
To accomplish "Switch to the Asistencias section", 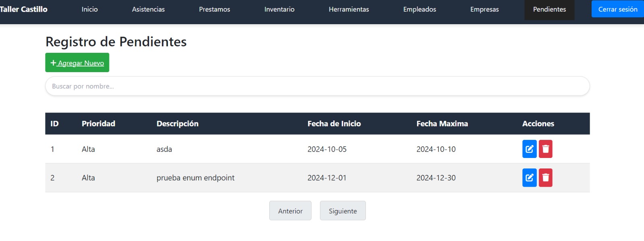I will pyautogui.click(x=148, y=9).
